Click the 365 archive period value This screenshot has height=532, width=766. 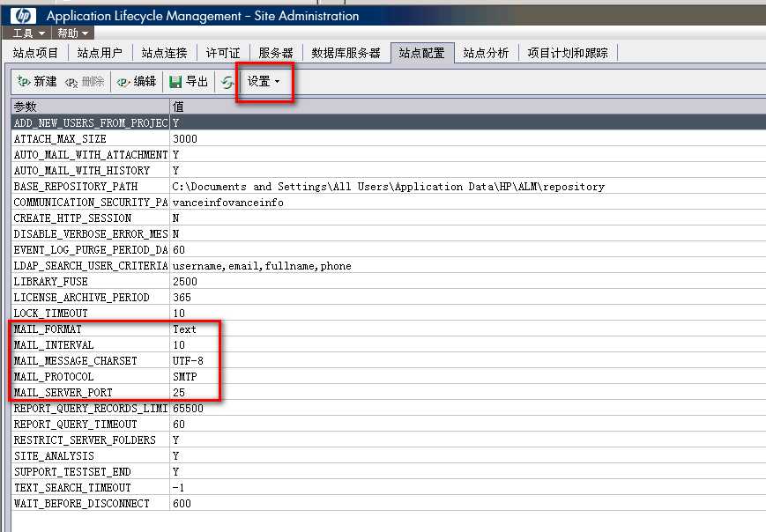[x=182, y=297]
